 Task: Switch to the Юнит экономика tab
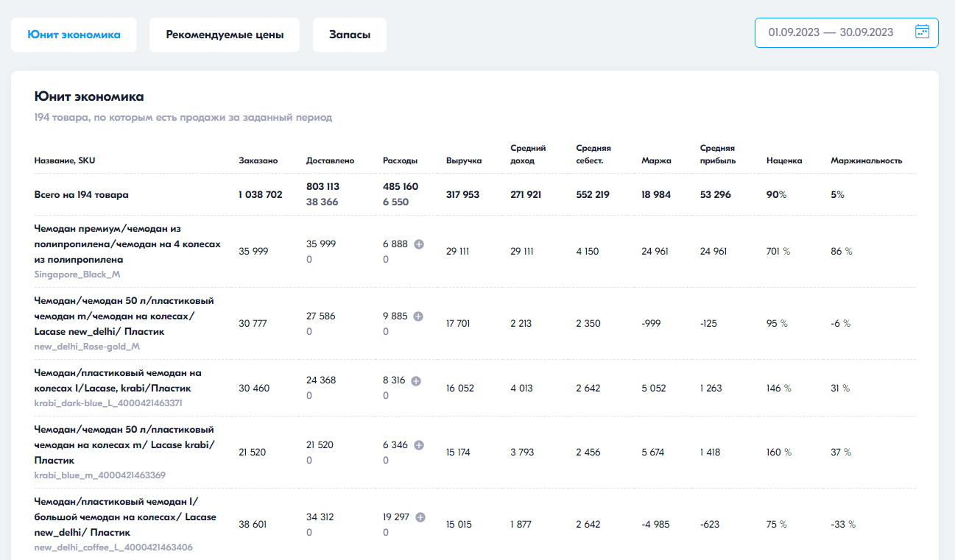tap(74, 35)
